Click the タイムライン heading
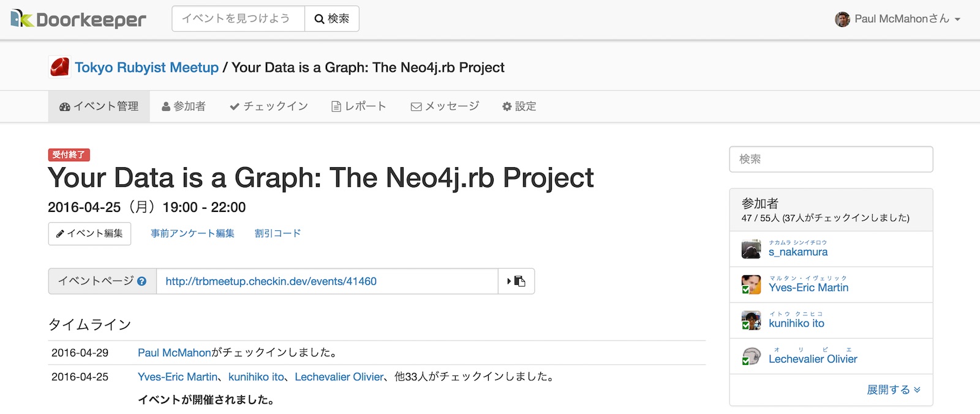 click(x=89, y=325)
